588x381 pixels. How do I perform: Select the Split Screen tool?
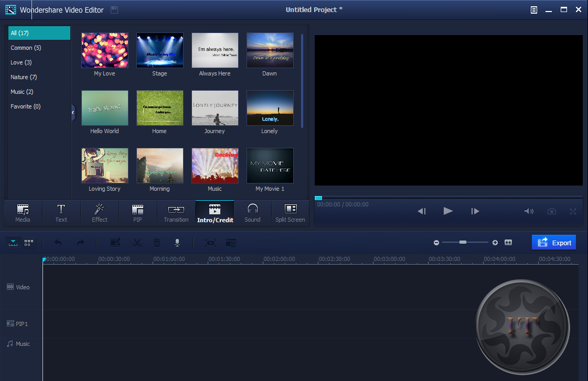pyautogui.click(x=290, y=212)
